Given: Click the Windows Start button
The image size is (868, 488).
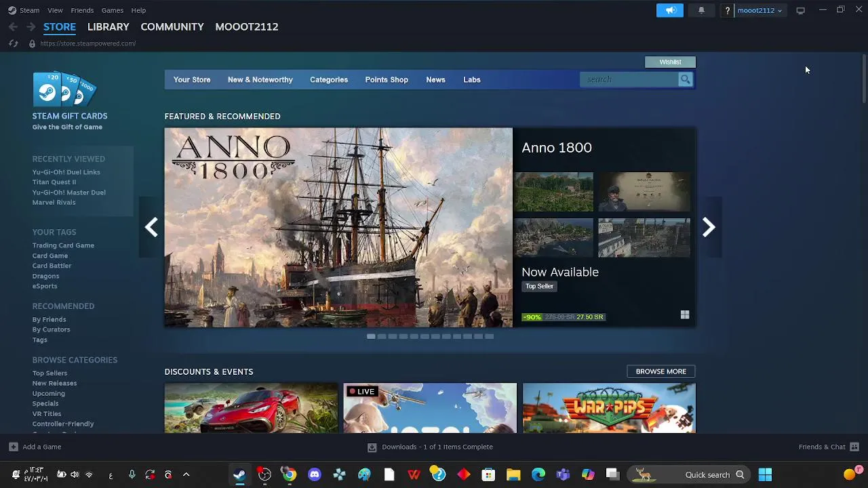Looking at the screenshot, I should point(765,474).
